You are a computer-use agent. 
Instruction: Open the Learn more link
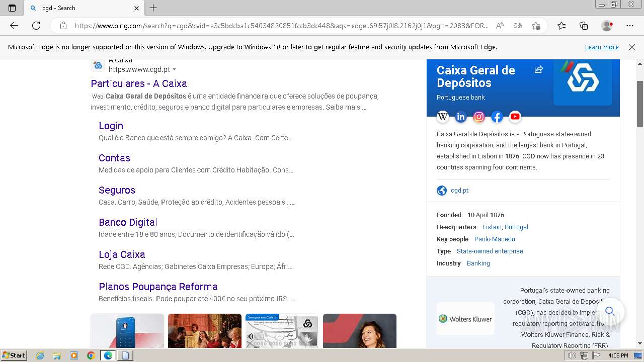click(x=602, y=47)
